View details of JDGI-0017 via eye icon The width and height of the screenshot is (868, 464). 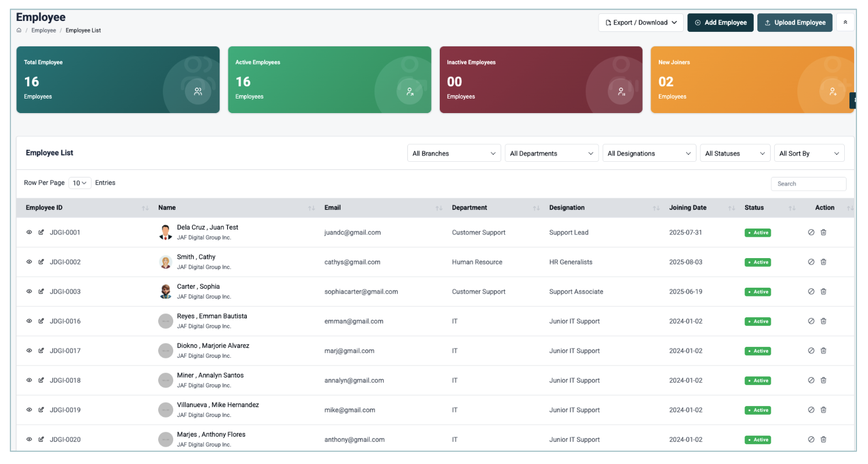pos(29,351)
